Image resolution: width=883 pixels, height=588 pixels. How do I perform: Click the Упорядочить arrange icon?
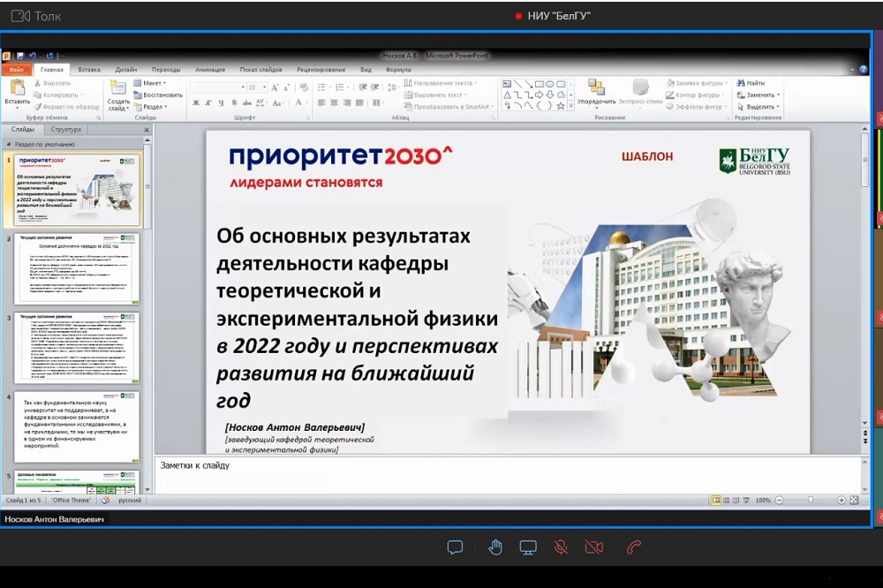click(596, 90)
